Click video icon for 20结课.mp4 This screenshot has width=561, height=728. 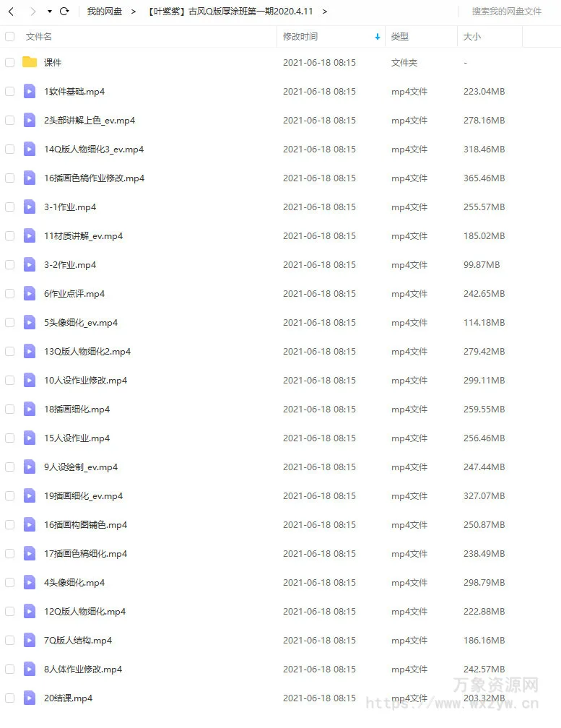[30, 698]
